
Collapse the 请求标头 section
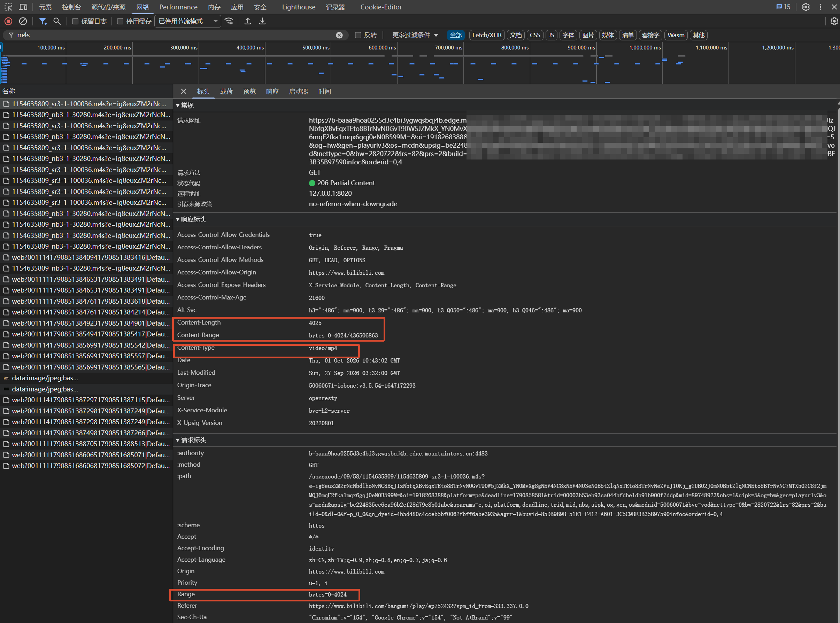(x=191, y=440)
